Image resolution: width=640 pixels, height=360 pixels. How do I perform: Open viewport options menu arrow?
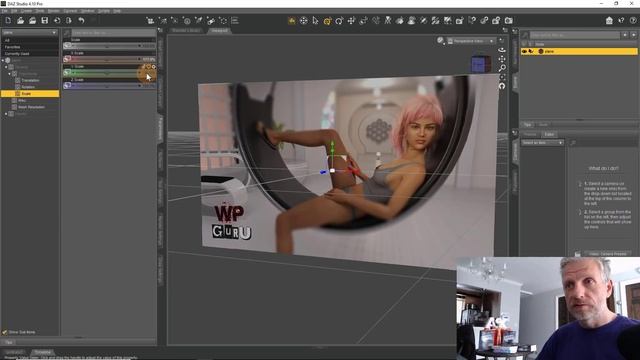click(x=501, y=40)
